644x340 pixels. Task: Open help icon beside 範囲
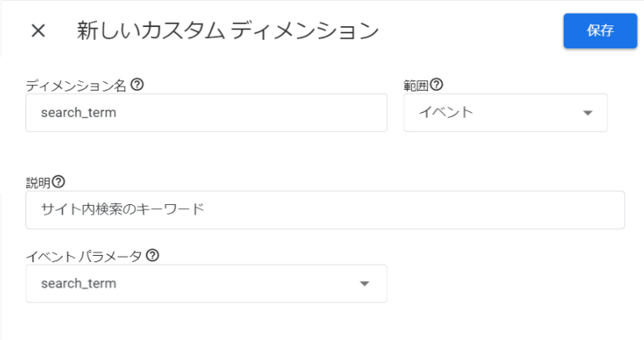coord(436,85)
